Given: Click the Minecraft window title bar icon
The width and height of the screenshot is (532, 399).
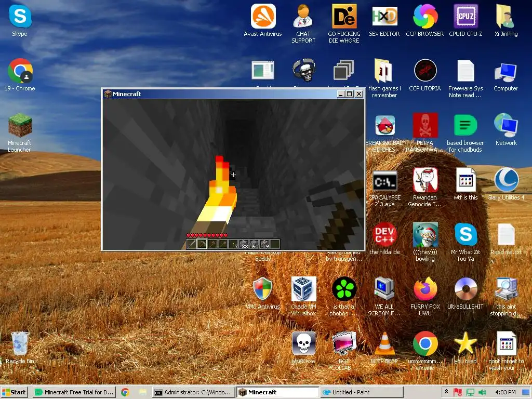Looking at the screenshot, I should point(108,94).
